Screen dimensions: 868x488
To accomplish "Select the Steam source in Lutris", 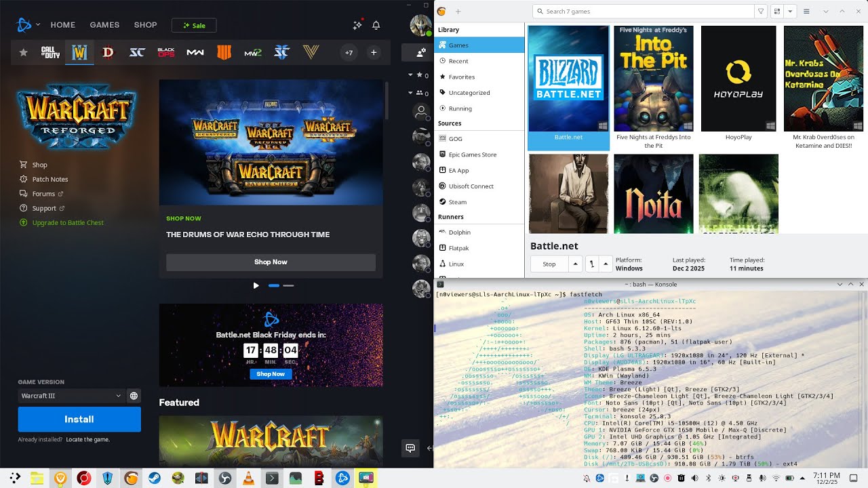I will [x=479, y=201].
